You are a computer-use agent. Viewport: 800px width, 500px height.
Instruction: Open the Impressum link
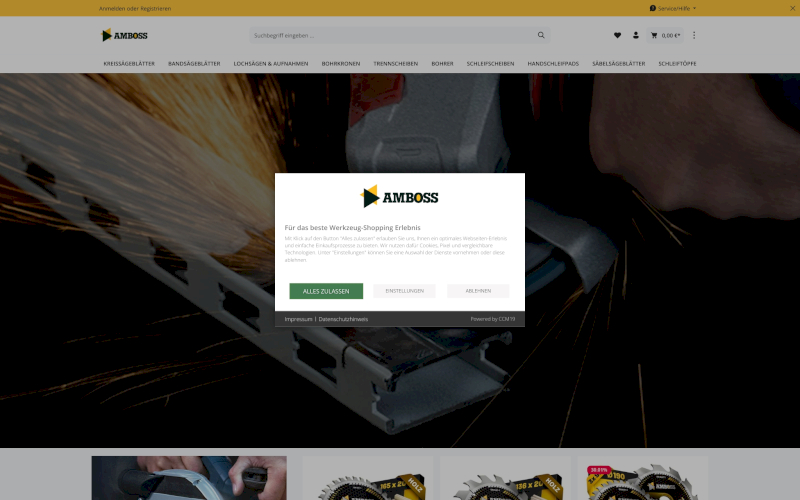tap(298, 319)
